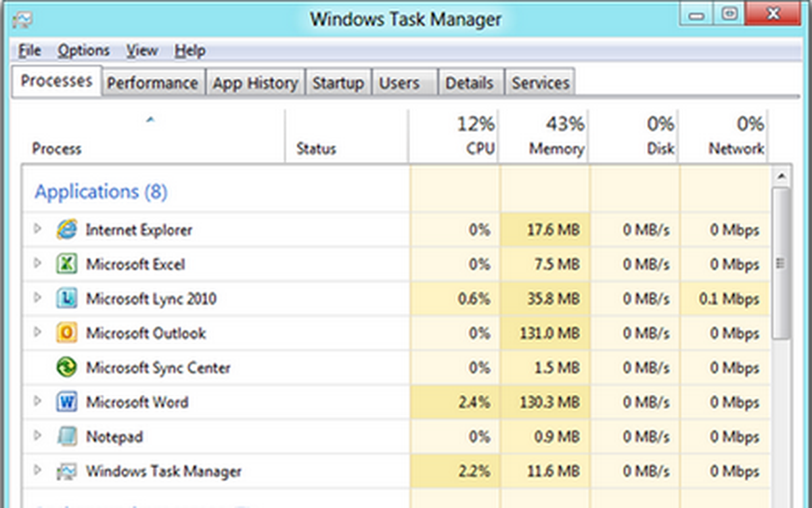Screen dimensions: 812x508
Task: Open the Options menu
Action: [x=83, y=51]
